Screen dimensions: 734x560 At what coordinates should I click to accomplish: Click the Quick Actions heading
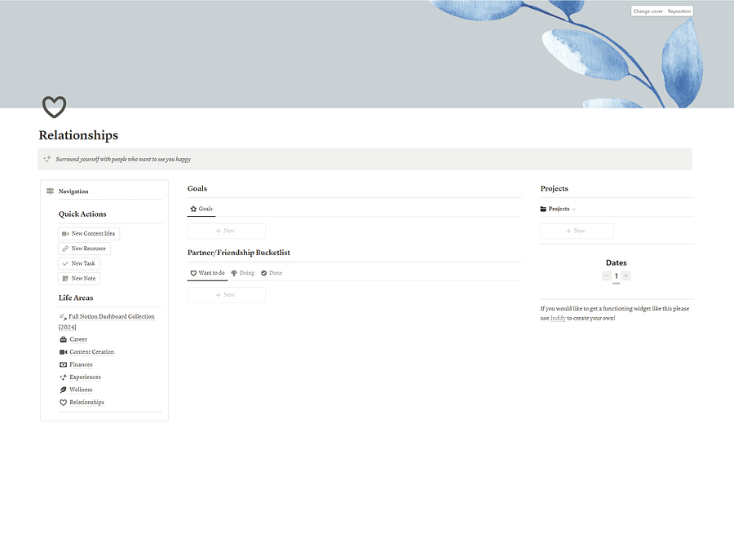[x=82, y=214]
